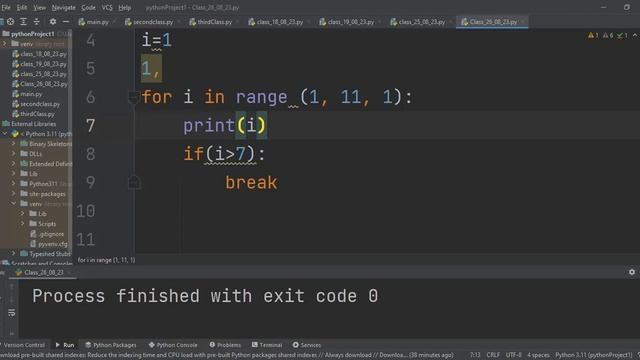Image resolution: width=640 pixels, height=360 pixels.
Task: Collapse the Python 3.11 library node
Action: pos(5,134)
